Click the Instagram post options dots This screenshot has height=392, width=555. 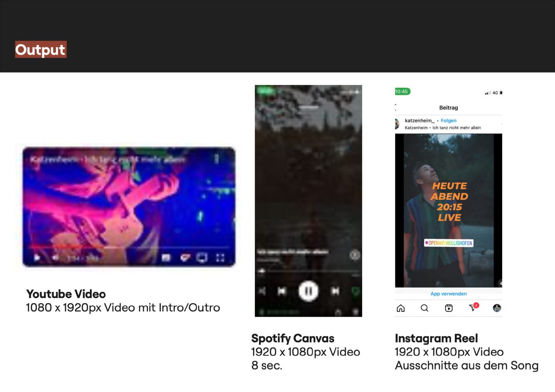pyautogui.click(x=502, y=124)
